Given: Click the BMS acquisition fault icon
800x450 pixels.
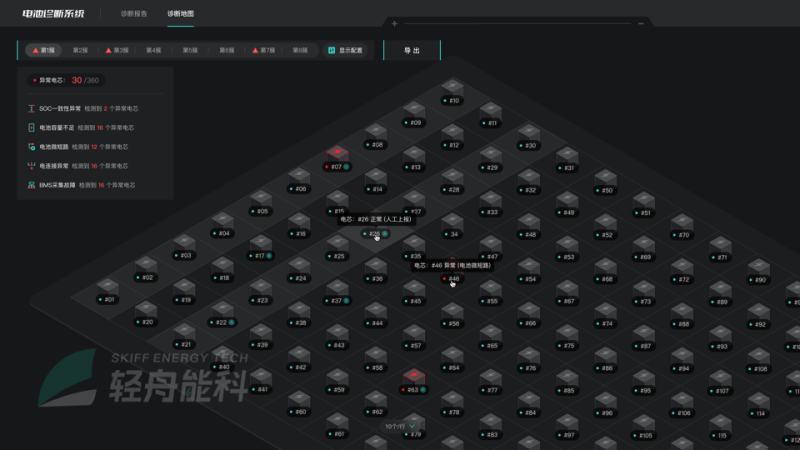Looking at the screenshot, I should pos(32,185).
